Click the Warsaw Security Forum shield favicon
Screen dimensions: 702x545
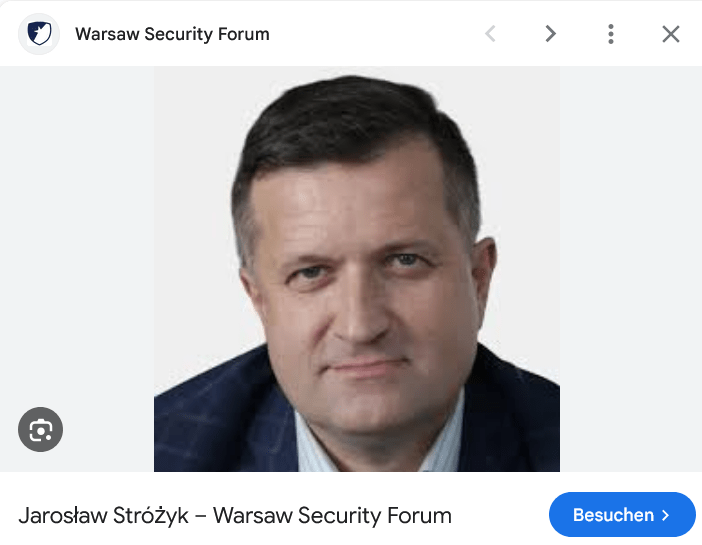[39, 34]
